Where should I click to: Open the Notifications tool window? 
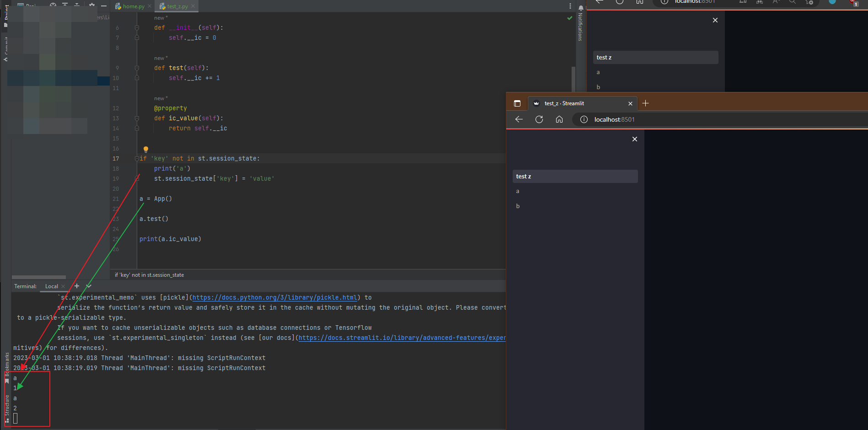(x=580, y=23)
